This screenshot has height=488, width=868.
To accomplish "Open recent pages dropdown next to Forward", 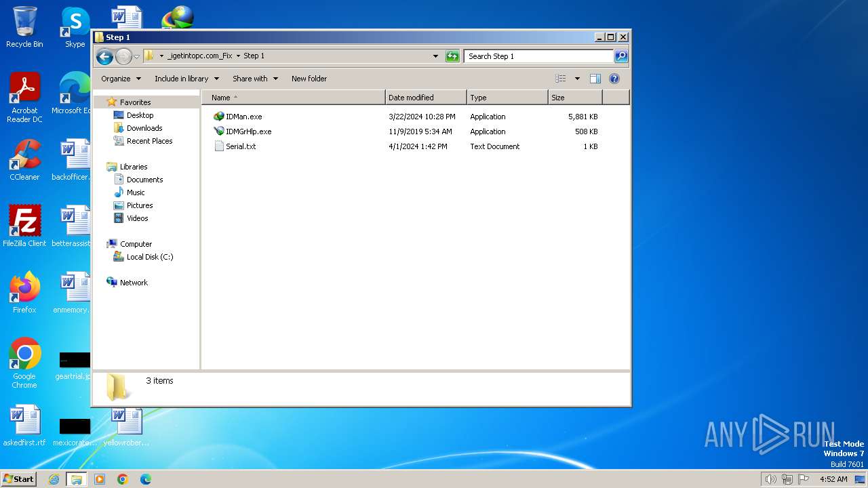I will (x=137, y=56).
